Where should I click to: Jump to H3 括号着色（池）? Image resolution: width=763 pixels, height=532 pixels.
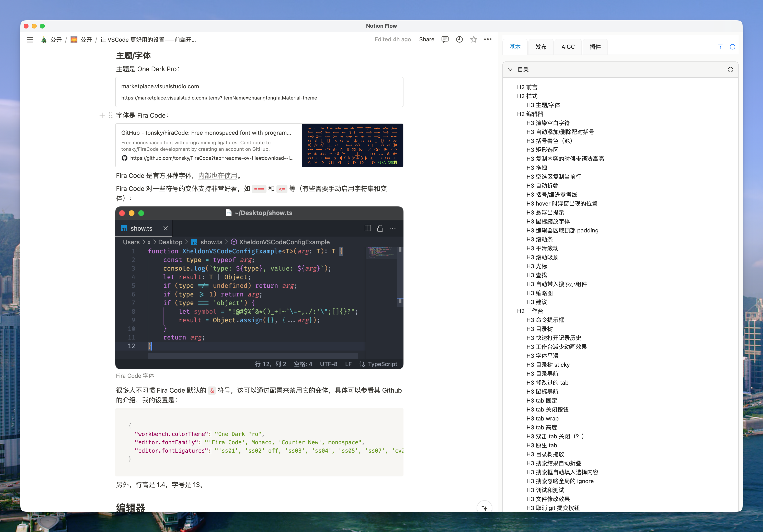[550, 141]
